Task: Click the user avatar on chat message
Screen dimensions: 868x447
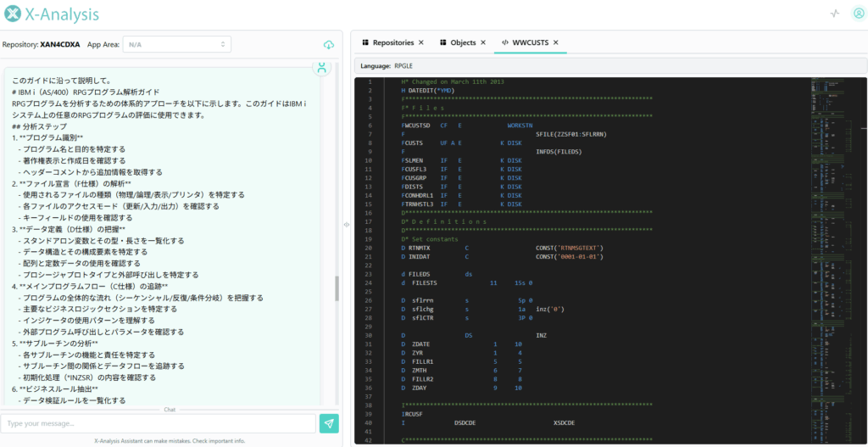Action: (321, 68)
